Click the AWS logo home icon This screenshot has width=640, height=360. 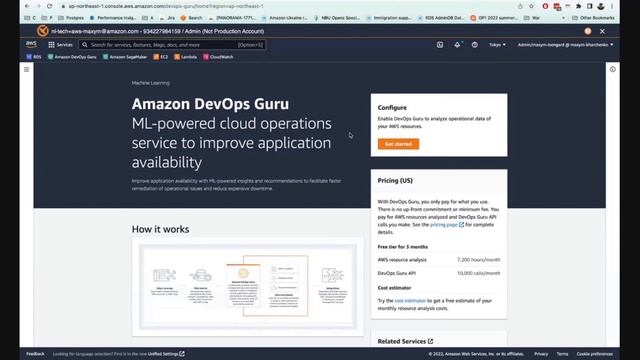click(x=31, y=44)
